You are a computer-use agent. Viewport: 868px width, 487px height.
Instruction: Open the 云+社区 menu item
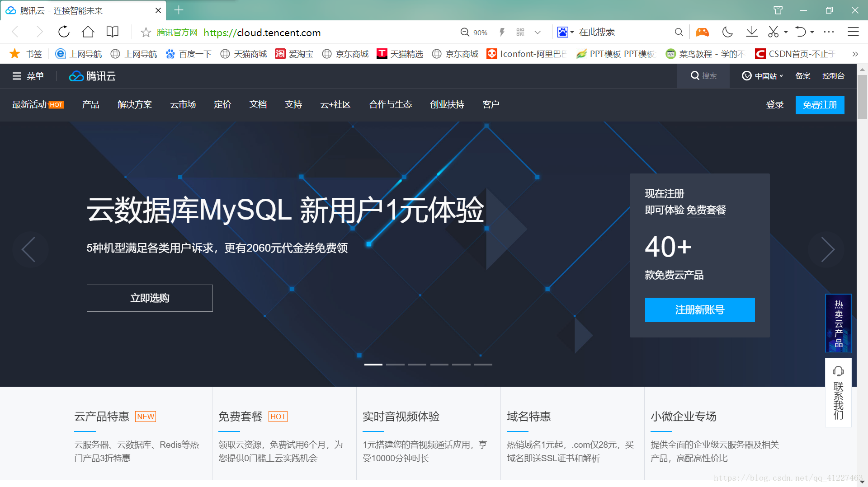[x=335, y=105]
